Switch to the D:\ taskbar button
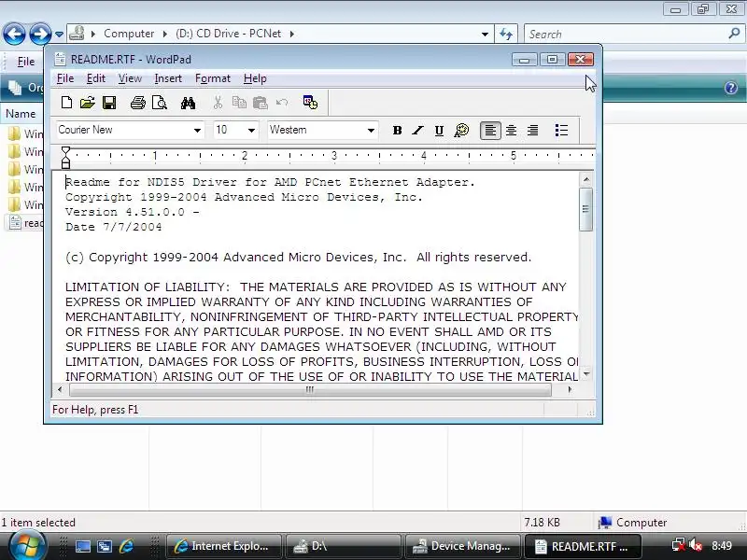This screenshot has width=747, height=560. tap(343, 546)
